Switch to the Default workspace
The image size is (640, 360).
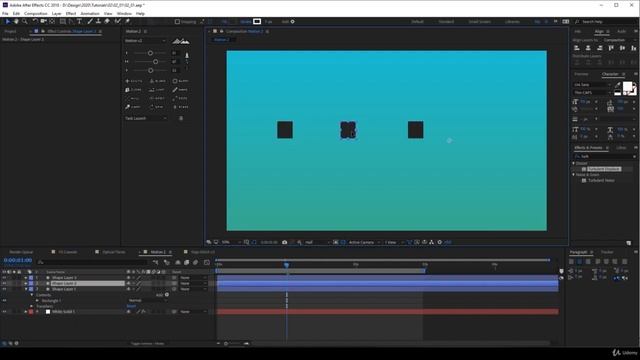(x=417, y=22)
